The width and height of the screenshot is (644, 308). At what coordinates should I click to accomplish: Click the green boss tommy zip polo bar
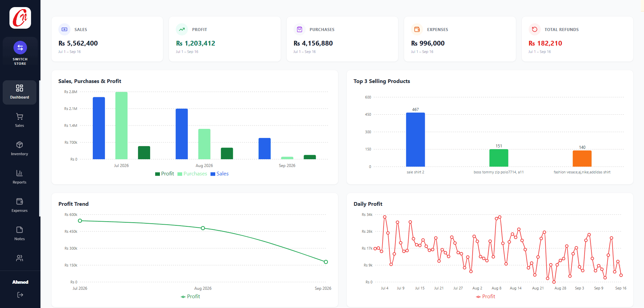coord(499,158)
